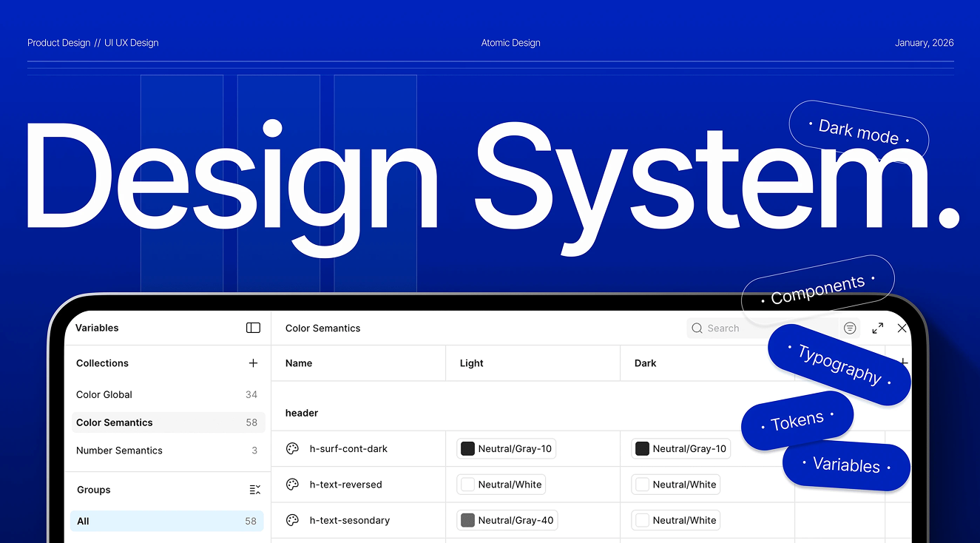Click the palette icon for h-surf-cont-dark

292,449
